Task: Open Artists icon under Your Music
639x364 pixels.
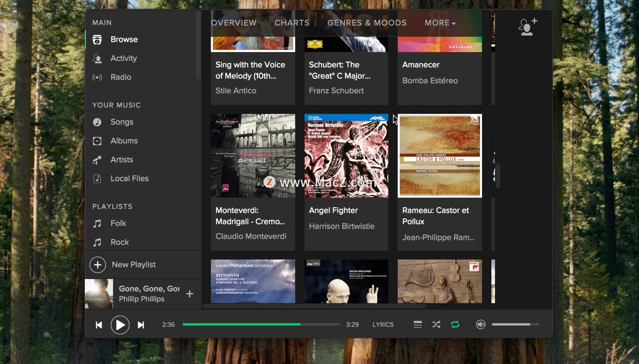Action: pos(97,160)
